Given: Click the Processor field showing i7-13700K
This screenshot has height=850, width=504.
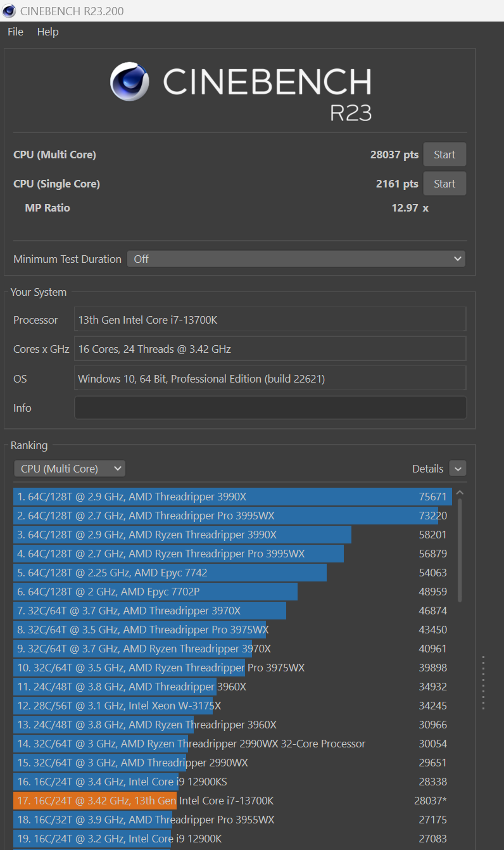Looking at the screenshot, I should pyautogui.click(x=270, y=319).
